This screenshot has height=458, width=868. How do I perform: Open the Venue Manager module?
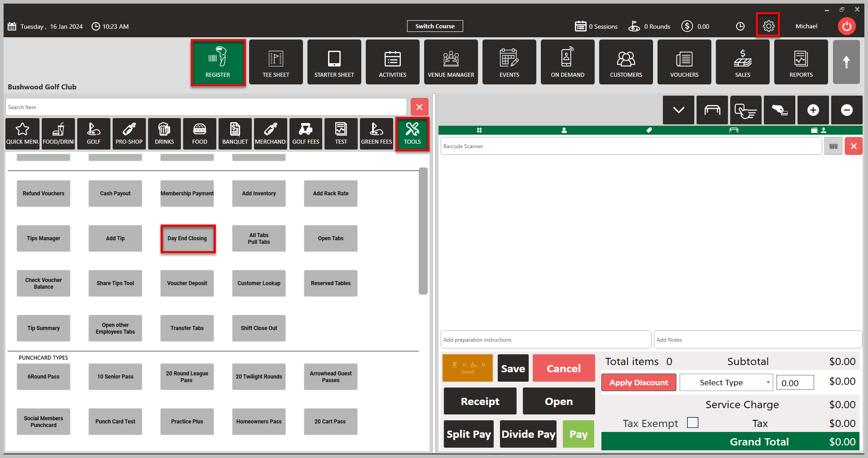point(451,62)
